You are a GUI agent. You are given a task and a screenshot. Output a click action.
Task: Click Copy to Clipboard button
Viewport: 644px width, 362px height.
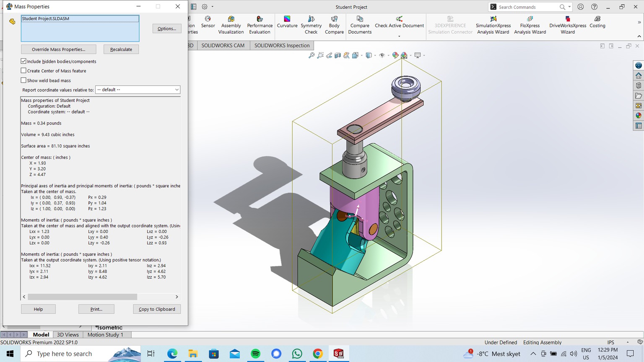(157, 309)
